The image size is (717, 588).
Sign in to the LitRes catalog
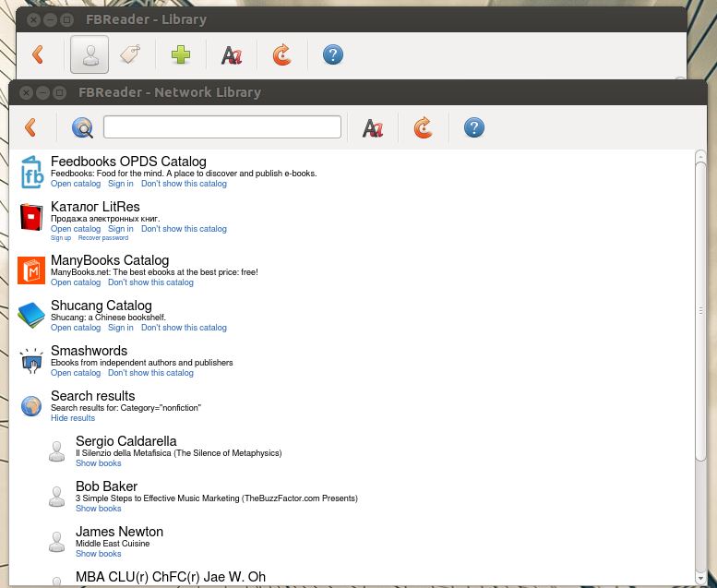[x=121, y=229]
